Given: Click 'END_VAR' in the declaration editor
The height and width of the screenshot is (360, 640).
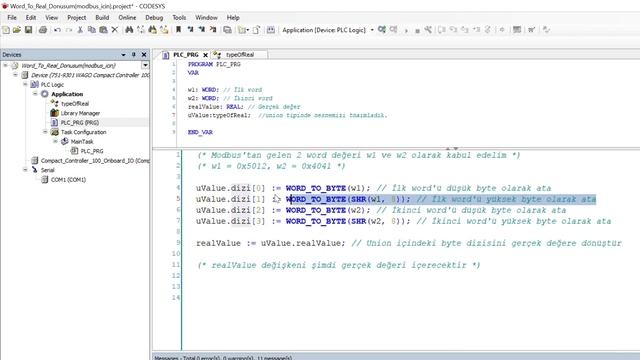Looking at the screenshot, I should [200, 132].
